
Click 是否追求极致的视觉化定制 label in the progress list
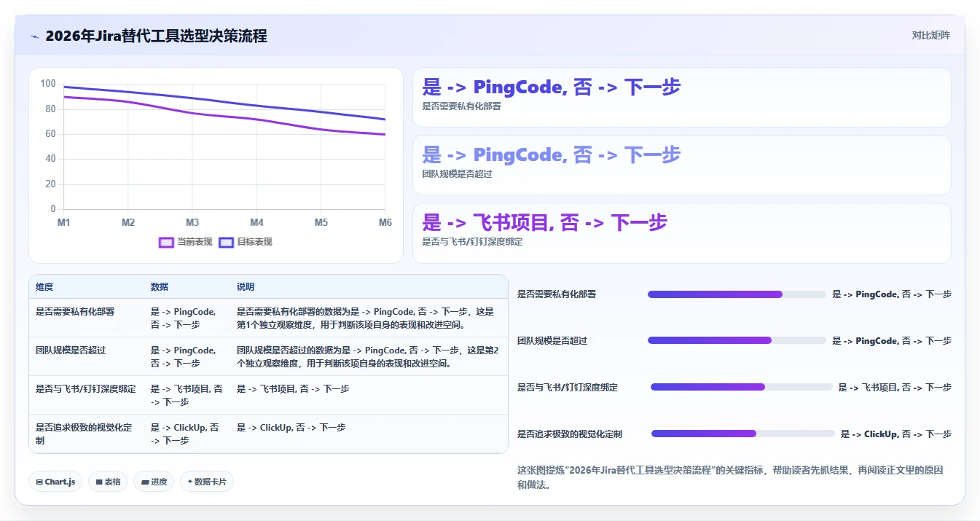570,434
